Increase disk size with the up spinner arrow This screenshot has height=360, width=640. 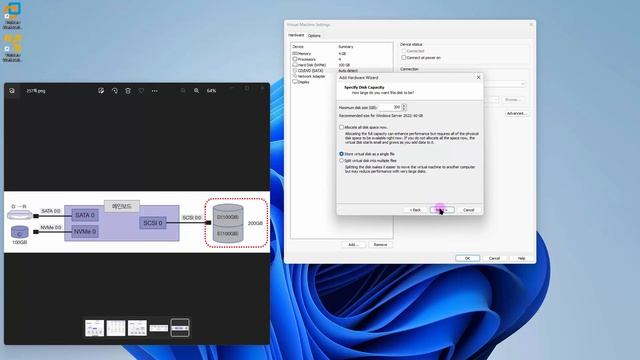[404, 105]
